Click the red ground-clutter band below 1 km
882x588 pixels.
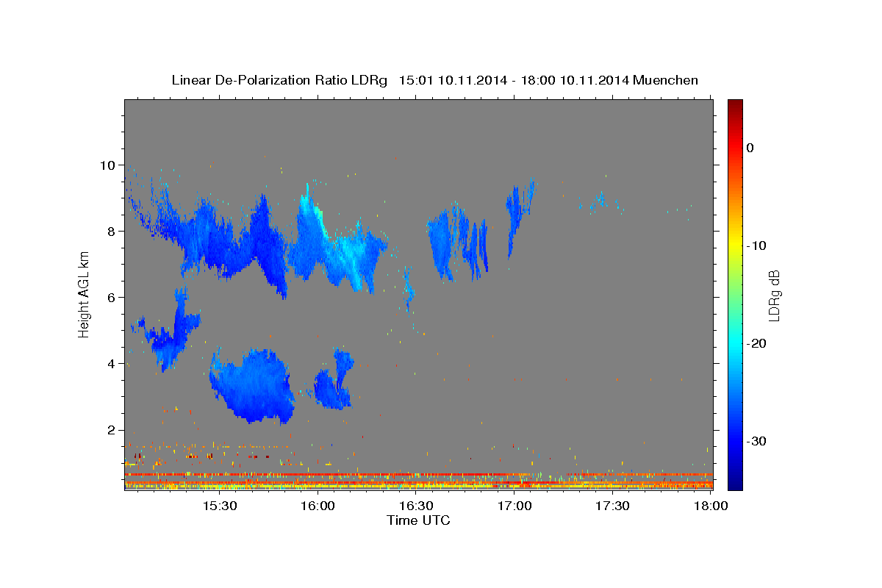pos(418,475)
